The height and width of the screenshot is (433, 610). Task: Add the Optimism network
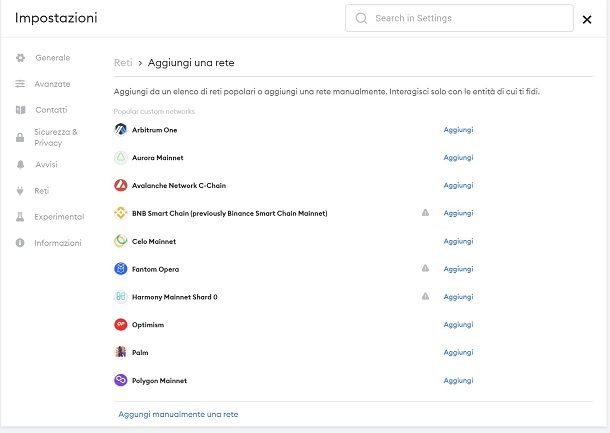coord(458,325)
